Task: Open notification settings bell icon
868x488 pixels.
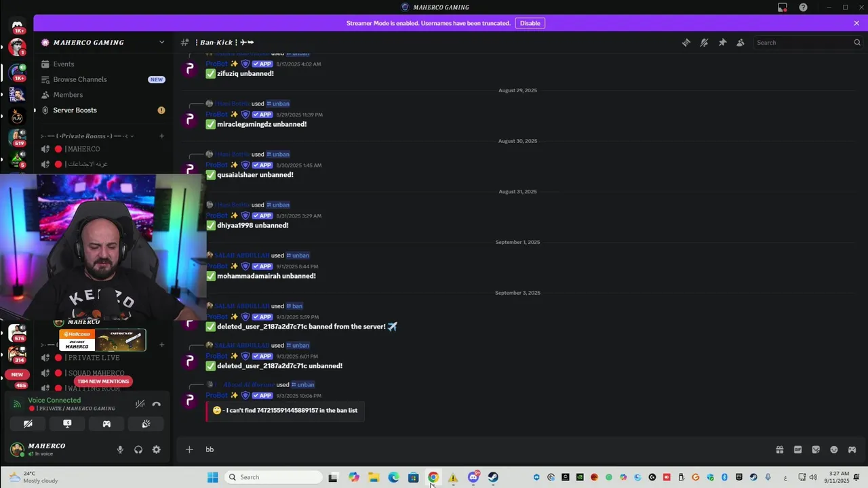Action: (x=704, y=42)
